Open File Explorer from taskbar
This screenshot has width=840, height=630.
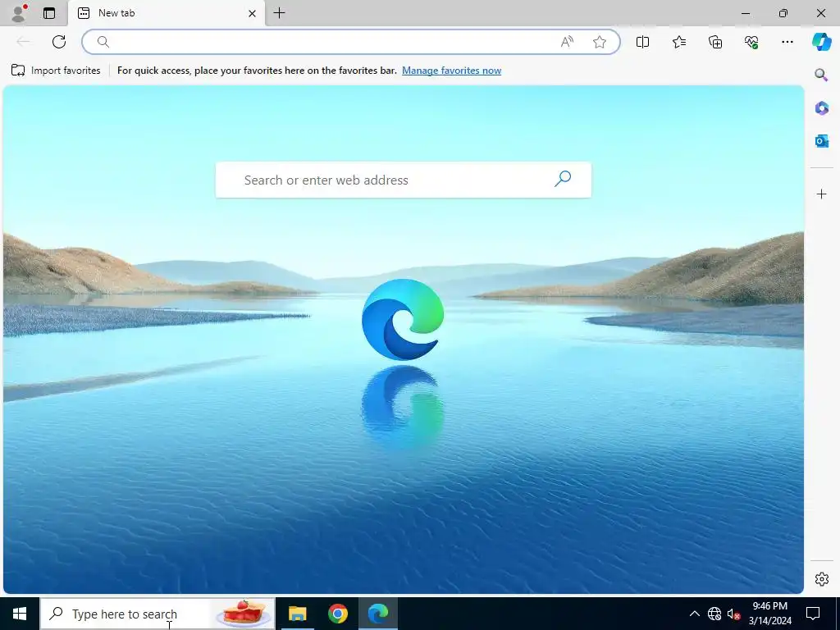[x=297, y=614]
